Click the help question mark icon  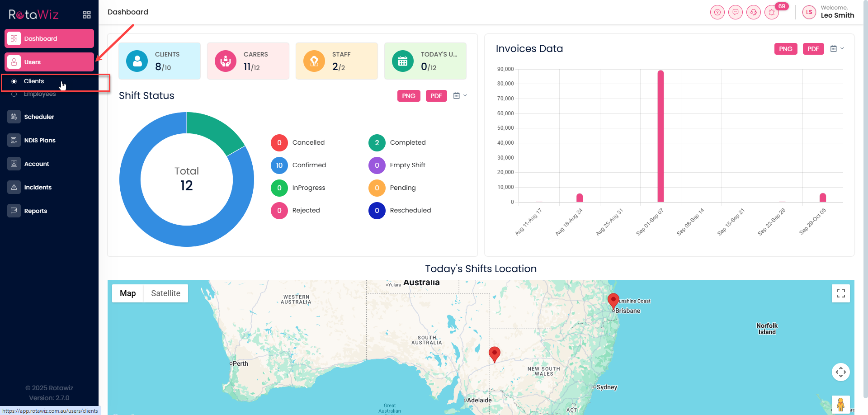tap(717, 12)
